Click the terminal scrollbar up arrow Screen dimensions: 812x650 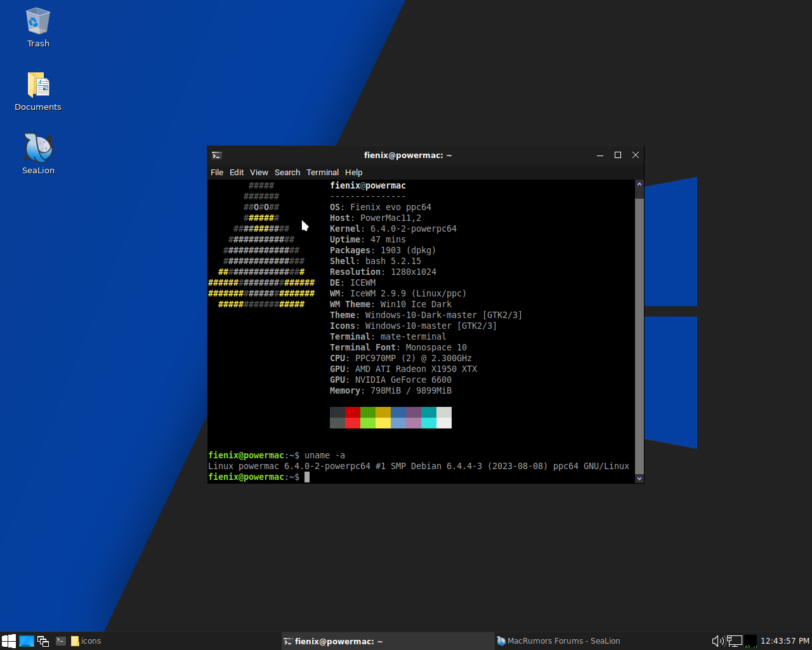[639, 185]
